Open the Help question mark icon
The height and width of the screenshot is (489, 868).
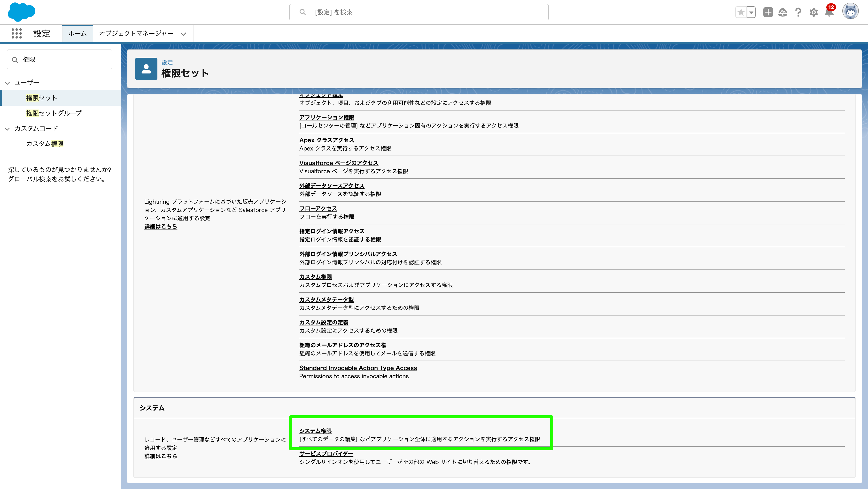coord(798,12)
